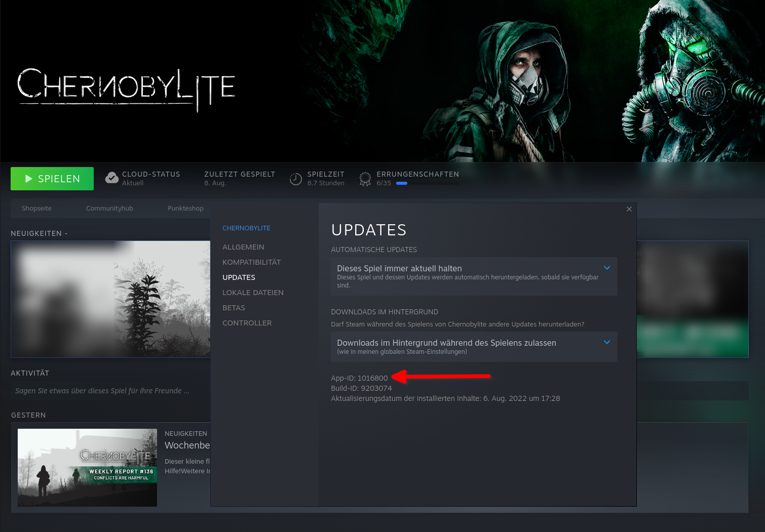This screenshot has width=765, height=532.
Task: Click the Chernobylite logo in banner
Action: click(x=126, y=90)
